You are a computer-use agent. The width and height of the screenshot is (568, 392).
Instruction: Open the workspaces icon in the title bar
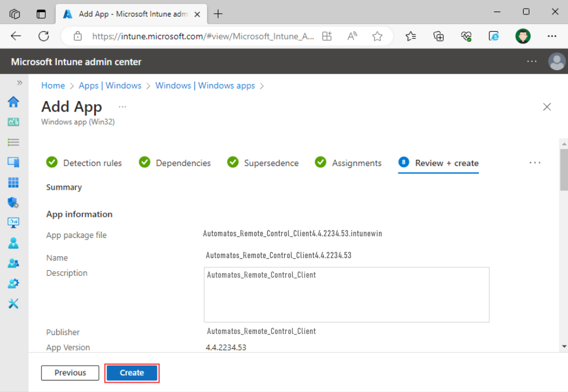coord(14,14)
